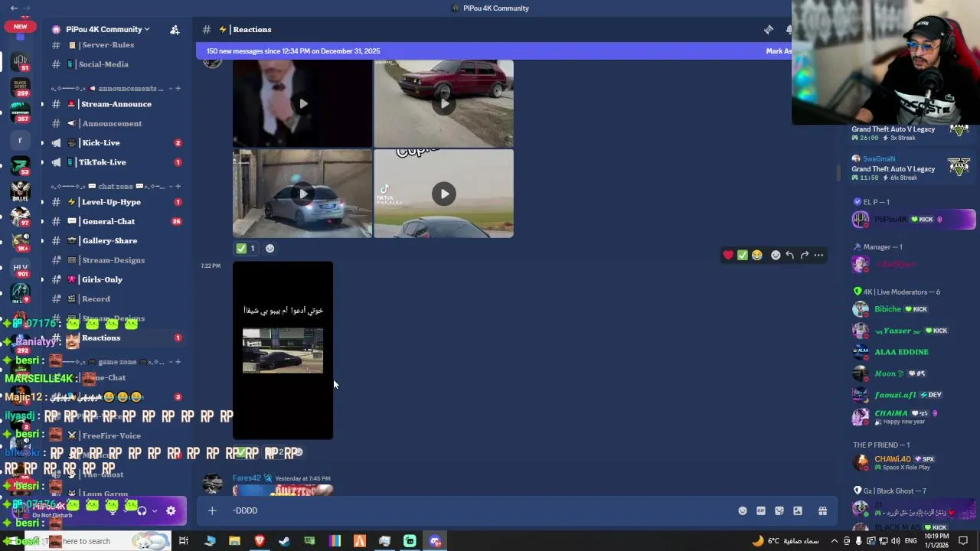Add another reaction next to the checkmark count
980x551 pixels.
(x=269, y=248)
